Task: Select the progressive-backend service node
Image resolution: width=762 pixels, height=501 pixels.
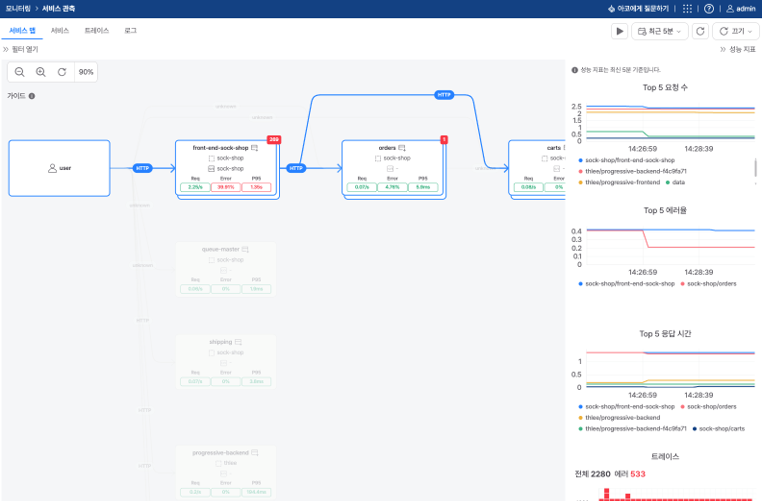Action: pyautogui.click(x=226, y=472)
